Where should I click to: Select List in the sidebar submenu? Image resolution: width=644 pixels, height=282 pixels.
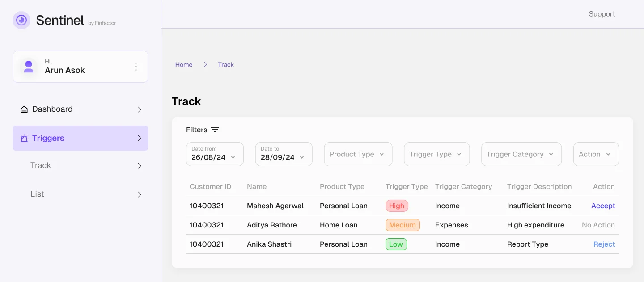(37, 194)
